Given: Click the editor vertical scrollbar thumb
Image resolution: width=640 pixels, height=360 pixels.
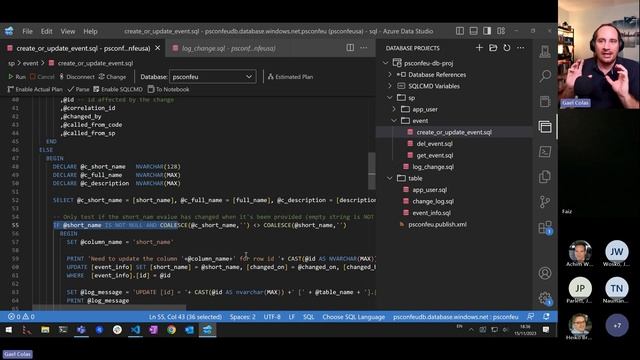Looking at the screenshot, I should tap(372, 171).
